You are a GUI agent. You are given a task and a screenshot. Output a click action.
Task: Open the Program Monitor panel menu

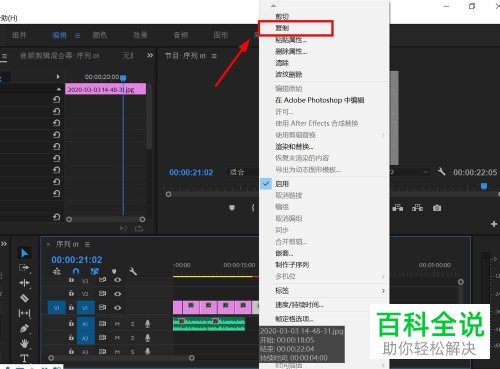coord(214,56)
